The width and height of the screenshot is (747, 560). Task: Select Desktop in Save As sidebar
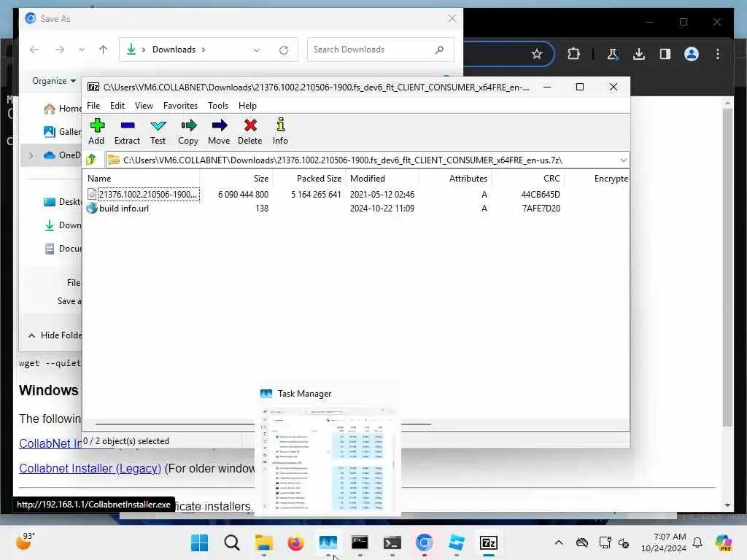pos(63,202)
